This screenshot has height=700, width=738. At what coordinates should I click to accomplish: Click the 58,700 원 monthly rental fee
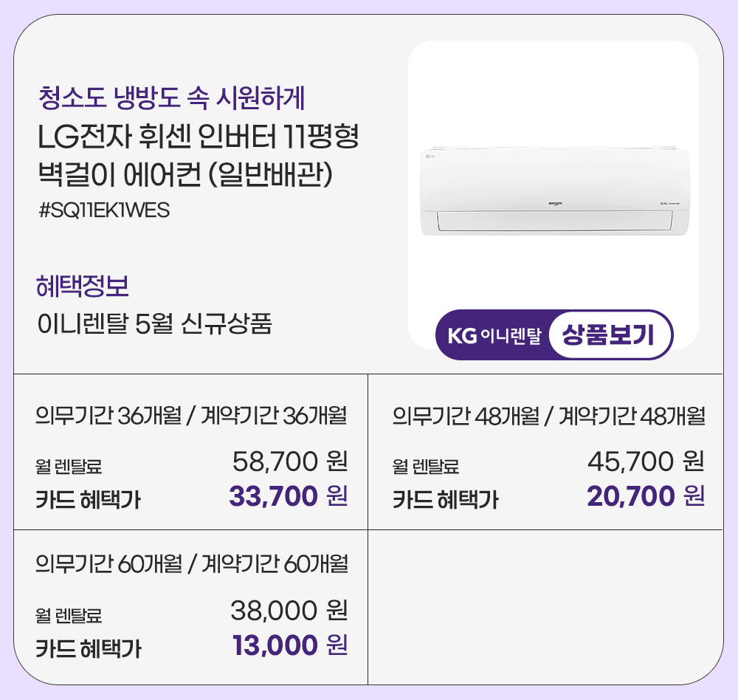pyautogui.click(x=289, y=463)
